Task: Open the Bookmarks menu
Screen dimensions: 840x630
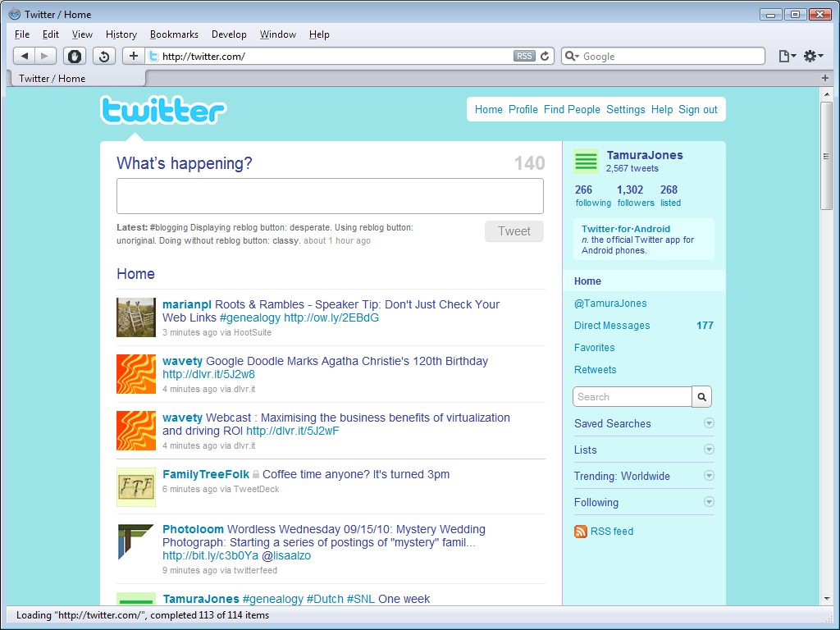Action: tap(174, 34)
